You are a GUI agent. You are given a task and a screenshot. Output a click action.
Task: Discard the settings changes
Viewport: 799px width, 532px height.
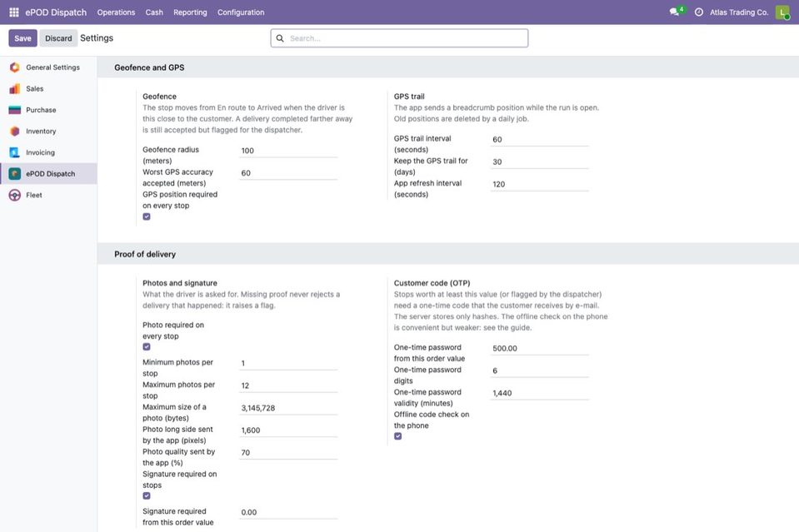pos(58,38)
